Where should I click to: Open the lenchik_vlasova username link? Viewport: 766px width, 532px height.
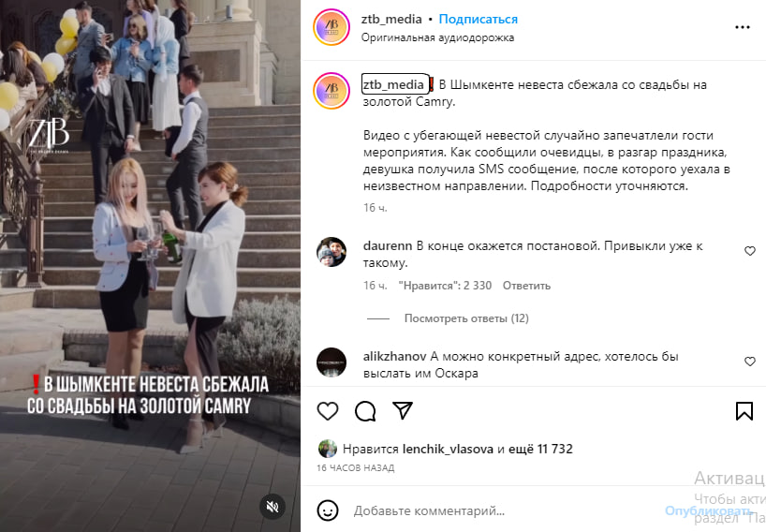click(x=448, y=449)
